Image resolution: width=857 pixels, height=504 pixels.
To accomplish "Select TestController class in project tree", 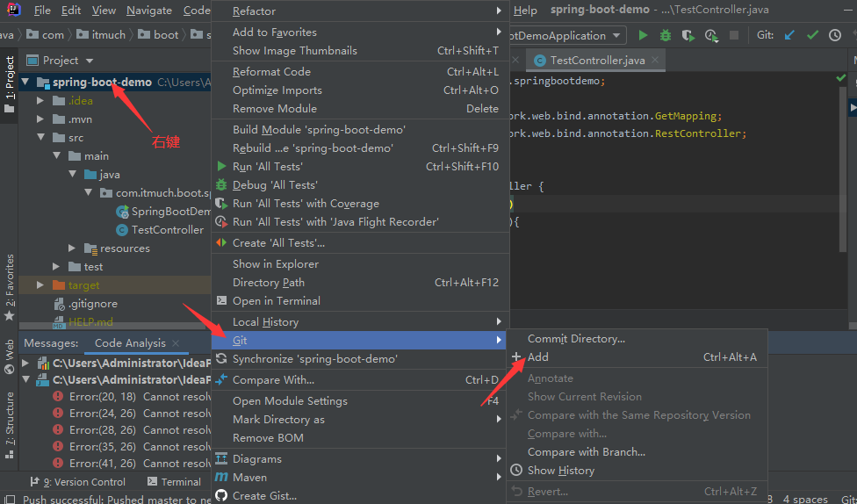I will coord(160,230).
